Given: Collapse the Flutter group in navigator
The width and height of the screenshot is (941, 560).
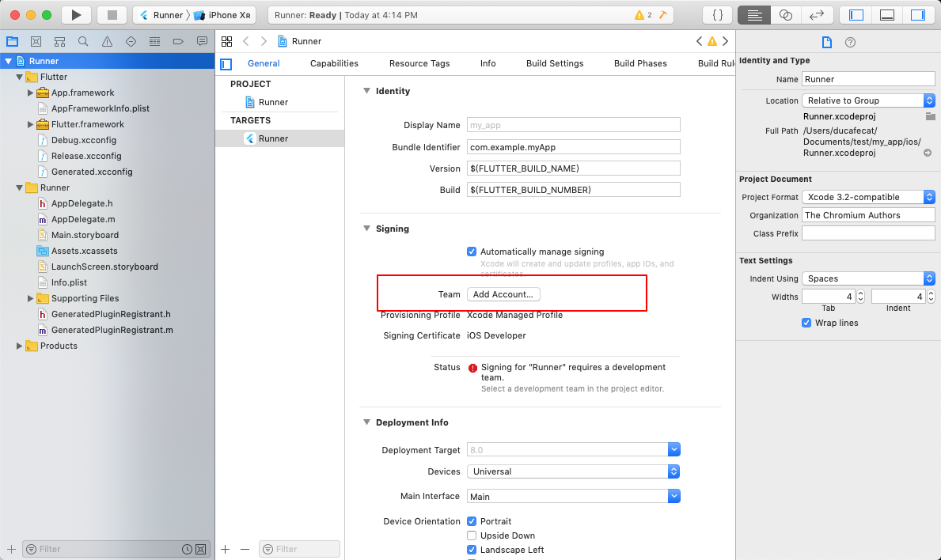Looking at the screenshot, I should [19, 77].
